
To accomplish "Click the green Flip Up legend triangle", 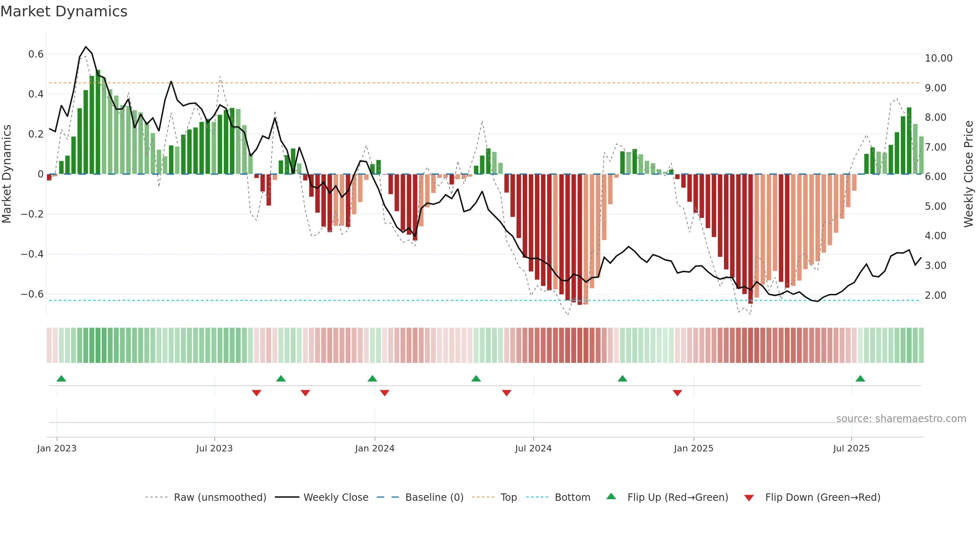I will coord(611,496).
